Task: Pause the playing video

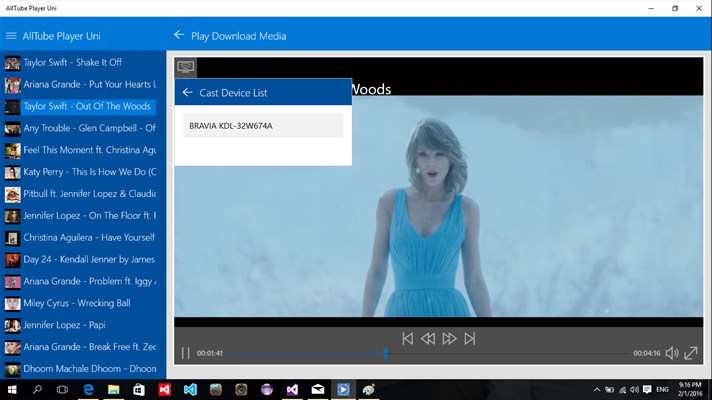Action: coord(185,353)
